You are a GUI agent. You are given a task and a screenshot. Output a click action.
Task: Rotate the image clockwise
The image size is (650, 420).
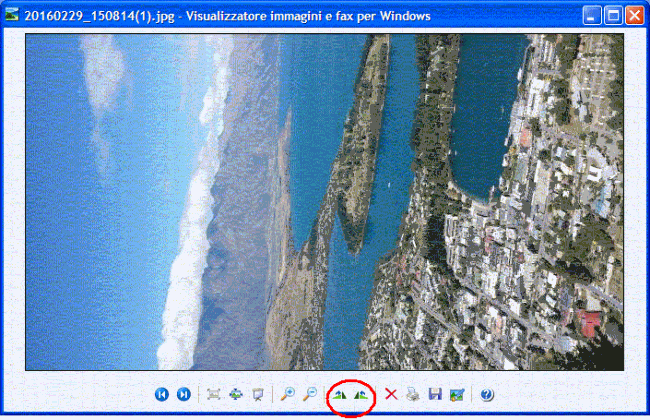tap(340, 395)
